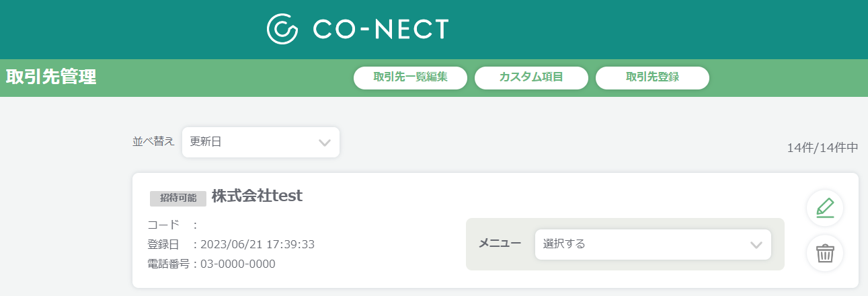This screenshot has width=868, height=296.
Task: Go to the カスタム項目 button
Action: point(531,77)
